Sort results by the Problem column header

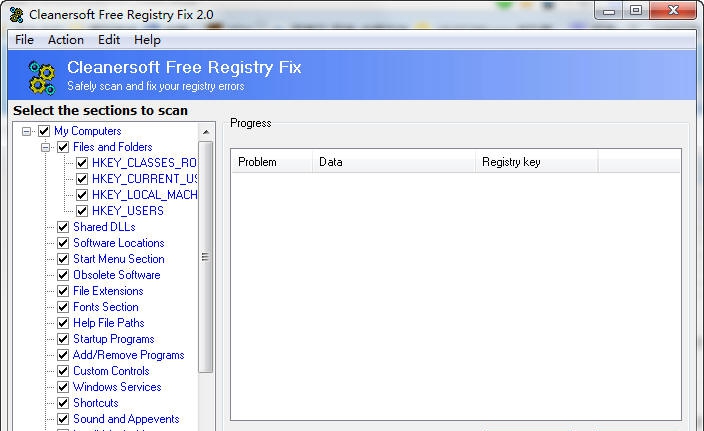coord(272,162)
